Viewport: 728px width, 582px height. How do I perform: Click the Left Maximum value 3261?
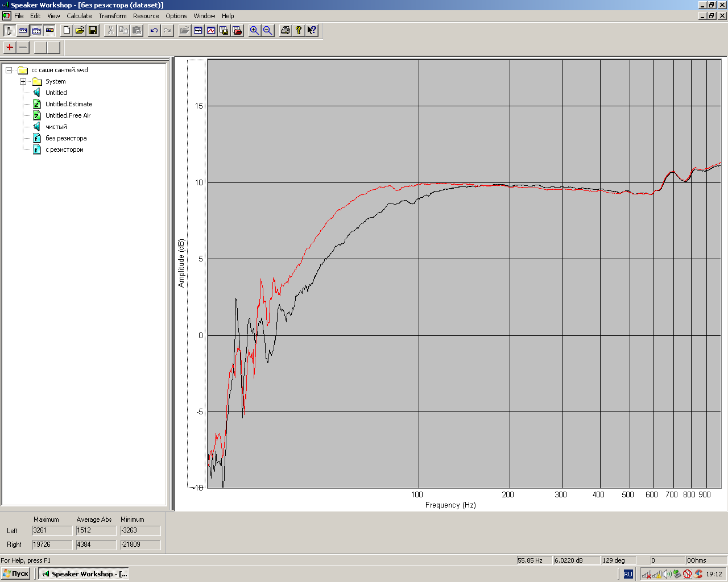coord(52,530)
